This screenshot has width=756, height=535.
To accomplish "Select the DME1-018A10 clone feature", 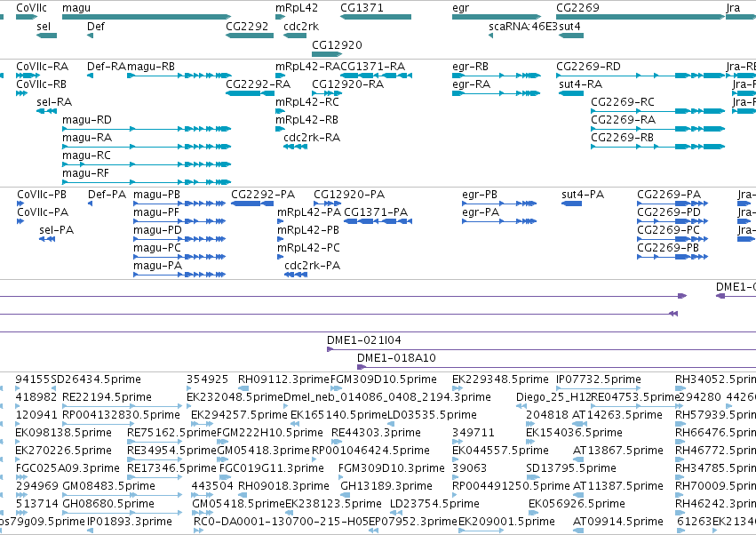I will 556,367.
